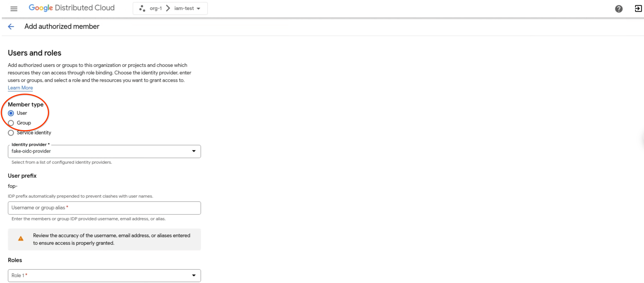Click the fake-oidc-provider selected value
This screenshot has height=283, width=644.
31,151
